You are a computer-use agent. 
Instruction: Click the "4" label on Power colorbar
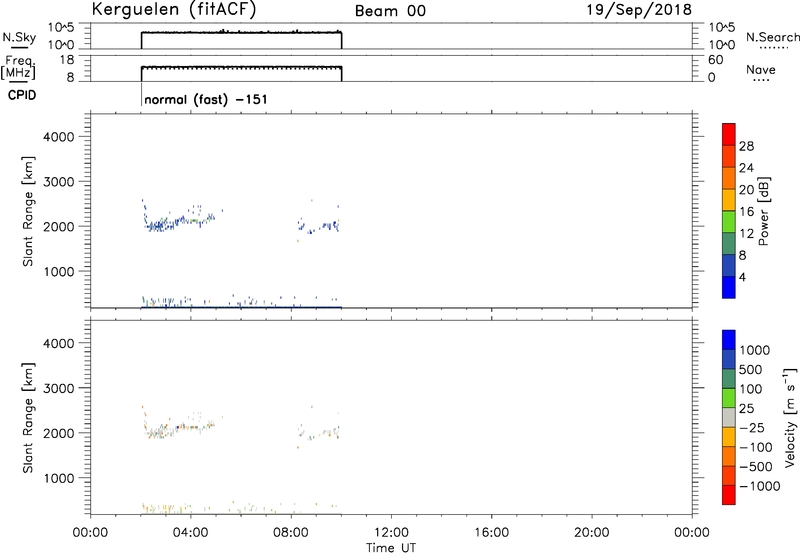tap(742, 278)
